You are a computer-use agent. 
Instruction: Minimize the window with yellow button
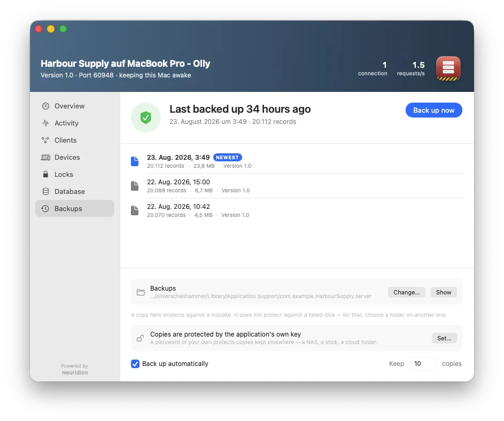[51, 29]
